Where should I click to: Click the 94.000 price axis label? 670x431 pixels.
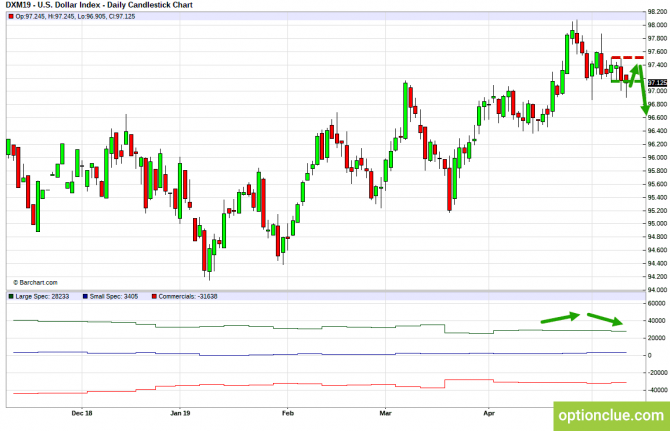click(x=657, y=290)
